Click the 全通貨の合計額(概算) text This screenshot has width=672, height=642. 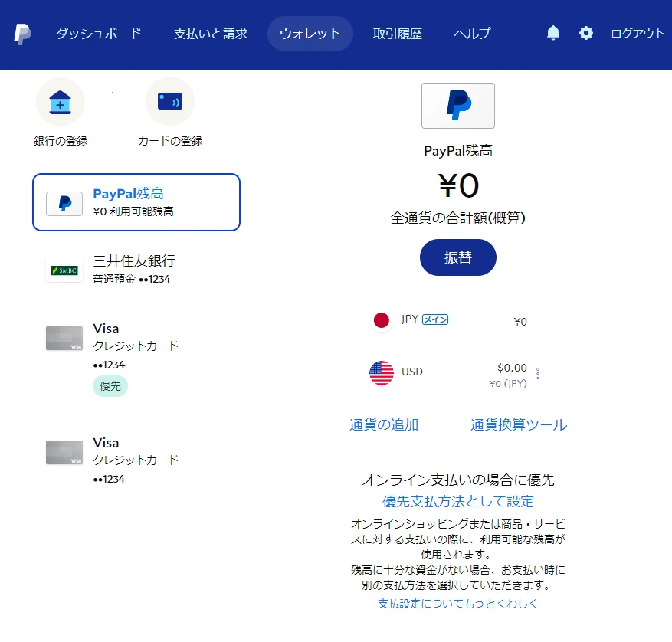[x=457, y=218]
